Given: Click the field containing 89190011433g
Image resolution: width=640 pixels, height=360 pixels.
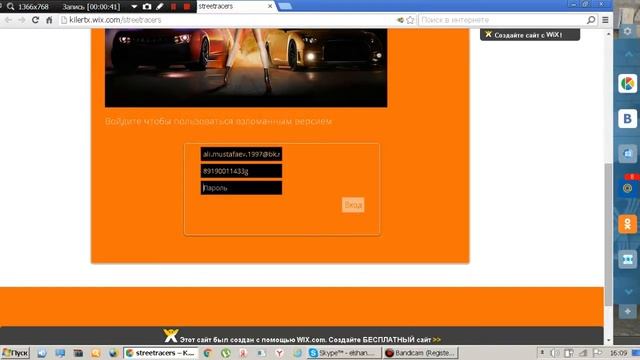Looking at the screenshot, I should 241,171.
